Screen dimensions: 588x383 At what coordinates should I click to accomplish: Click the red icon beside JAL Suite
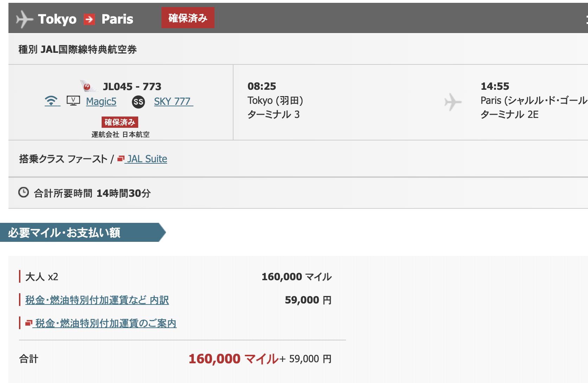click(121, 159)
